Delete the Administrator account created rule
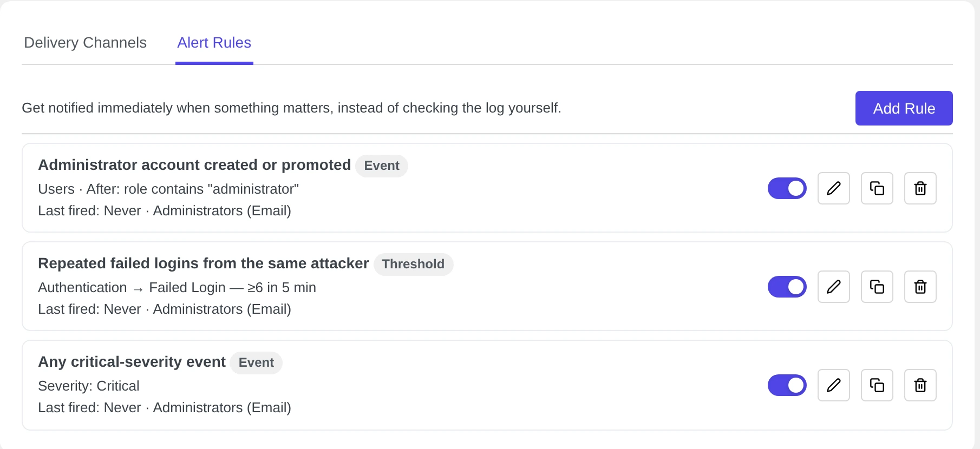This screenshot has height=449, width=980. tap(920, 188)
